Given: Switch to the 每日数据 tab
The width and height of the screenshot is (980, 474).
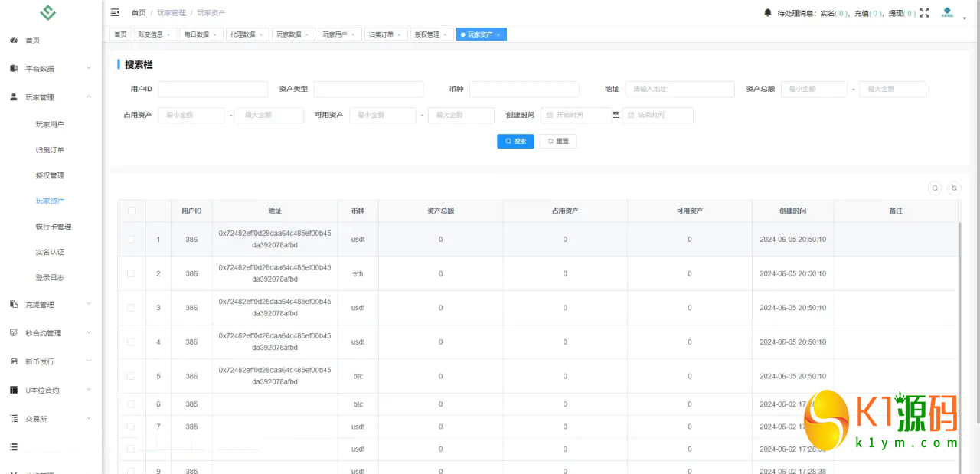Looking at the screenshot, I should tap(197, 34).
